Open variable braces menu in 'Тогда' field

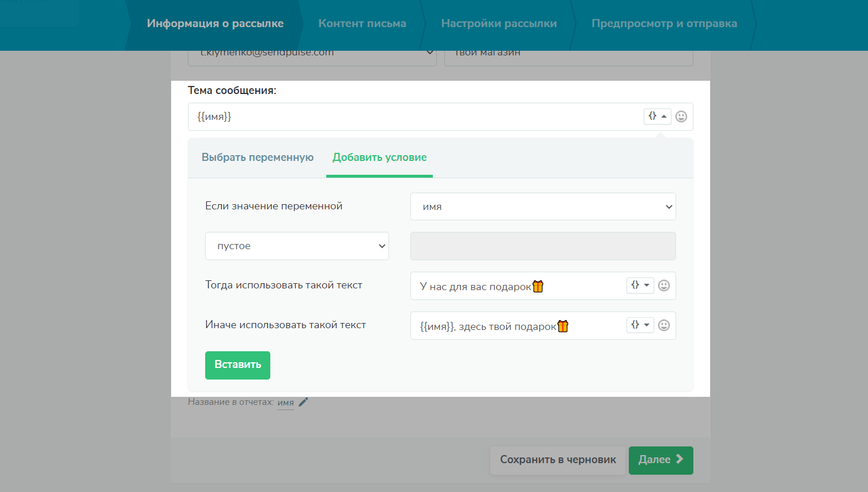click(x=640, y=286)
